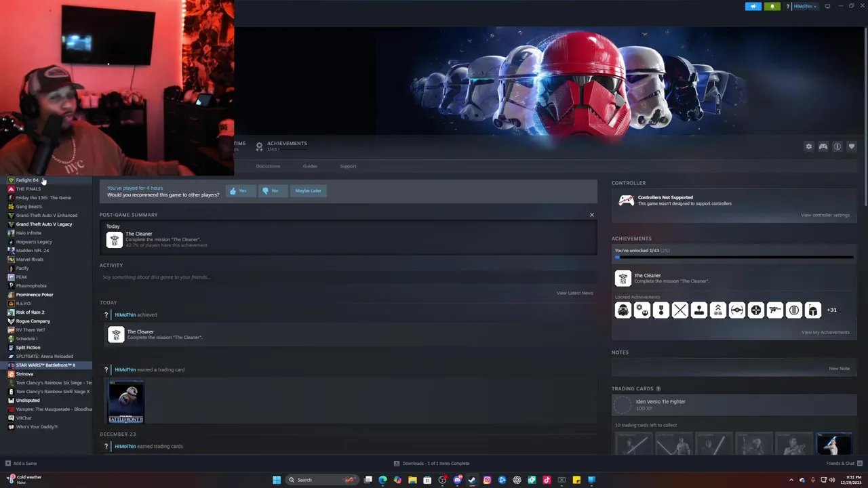Click the activity status input field
This screenshot has height=488, width=868.
pos(348,277)
